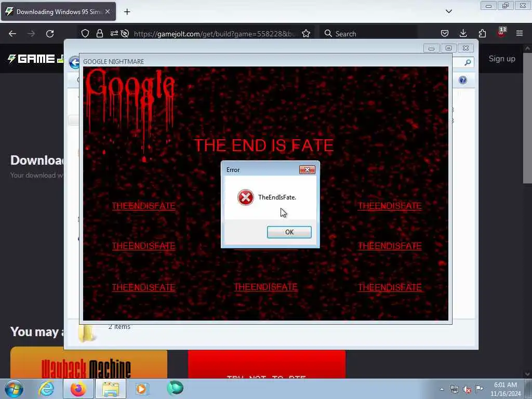Click the site lock security icon
The image size is (532, 399).
pyautogui.click(x=99, y=34)
